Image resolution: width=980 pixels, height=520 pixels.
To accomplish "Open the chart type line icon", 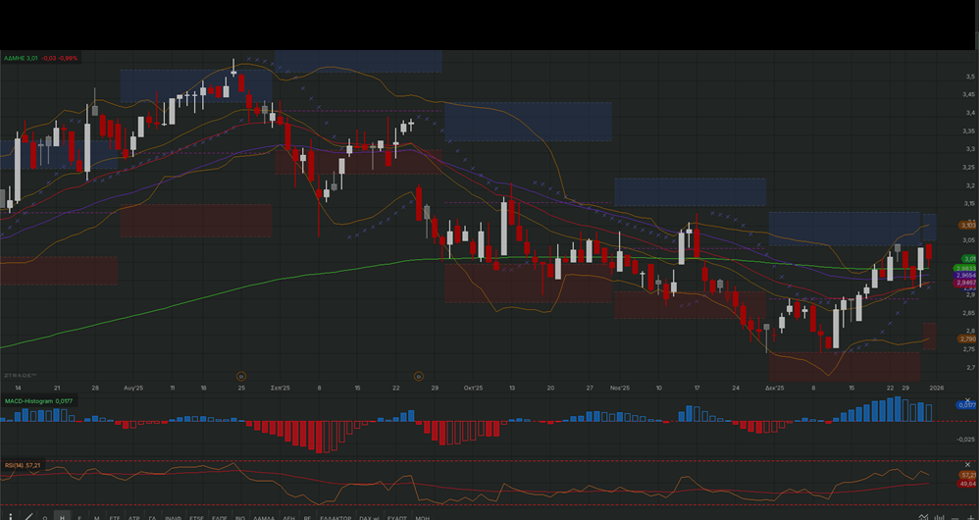I will tap(924, 517).
